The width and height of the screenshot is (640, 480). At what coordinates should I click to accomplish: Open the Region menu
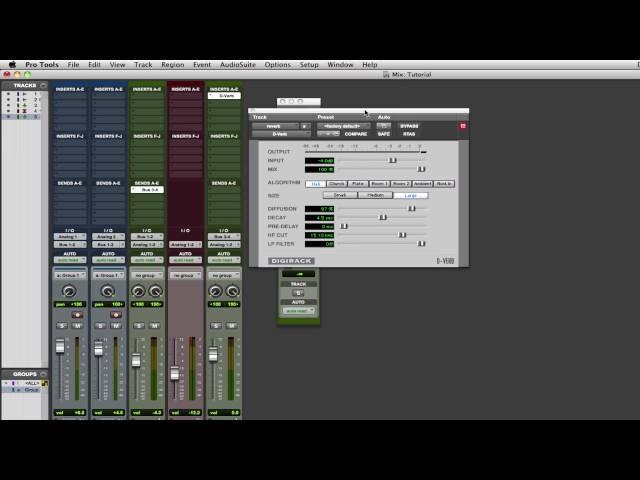coord(173,64)
